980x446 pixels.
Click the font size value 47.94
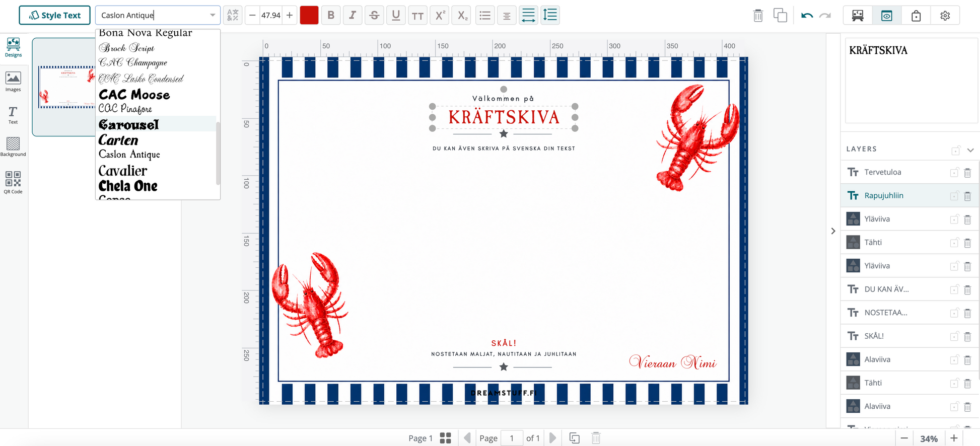(x=271, y=15)
